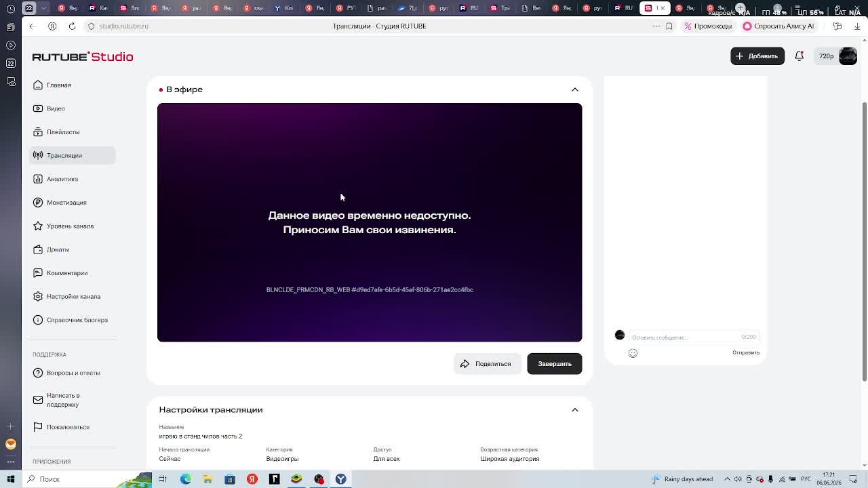Click the Комментарии speech bubble icon
The width and height of the screenshot is (868, 488).
point(38,273)
